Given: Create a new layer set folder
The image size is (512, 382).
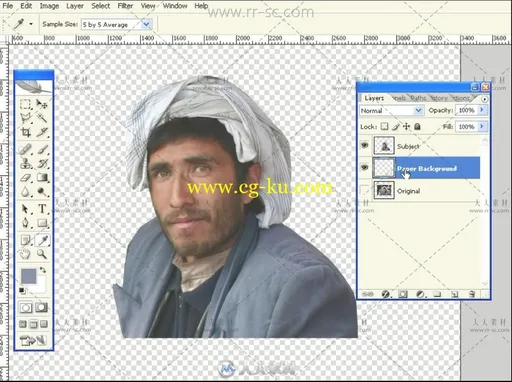Looking at the screenshot, I should 437,294.
